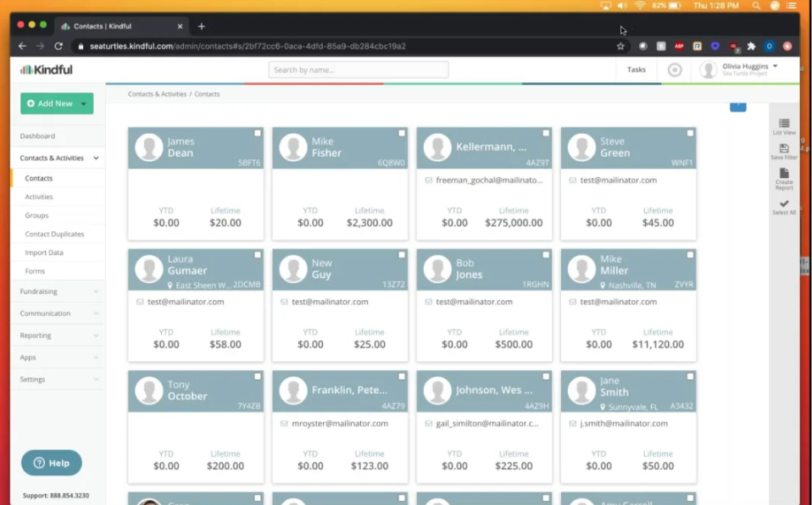The height and width of the screenshot is (505, 812).
Task: Open Add New dropdown arrow
Action: (x=83, y=103)
